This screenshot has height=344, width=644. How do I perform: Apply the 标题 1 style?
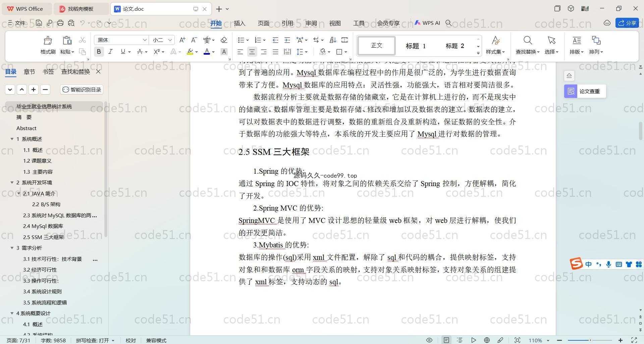[416, 46]
